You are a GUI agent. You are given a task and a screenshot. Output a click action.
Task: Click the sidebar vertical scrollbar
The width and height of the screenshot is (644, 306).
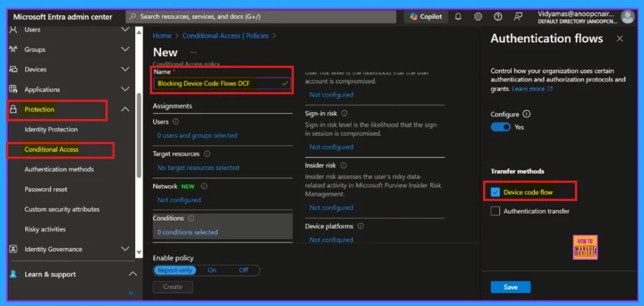click(x=139, y=136)
